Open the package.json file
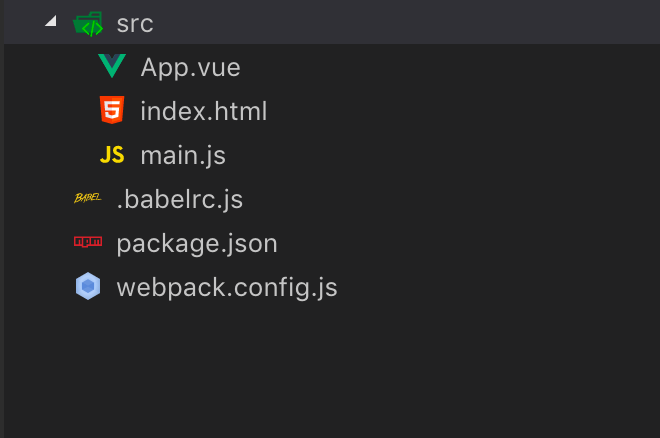Screen dimensions: 660x438 tap(197, 244)
